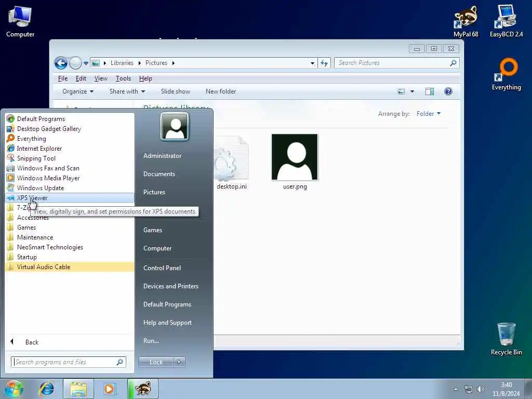Screen dimensions: 532x399
Task: Open Devices and Printers
Action: (x=170, y=286)
